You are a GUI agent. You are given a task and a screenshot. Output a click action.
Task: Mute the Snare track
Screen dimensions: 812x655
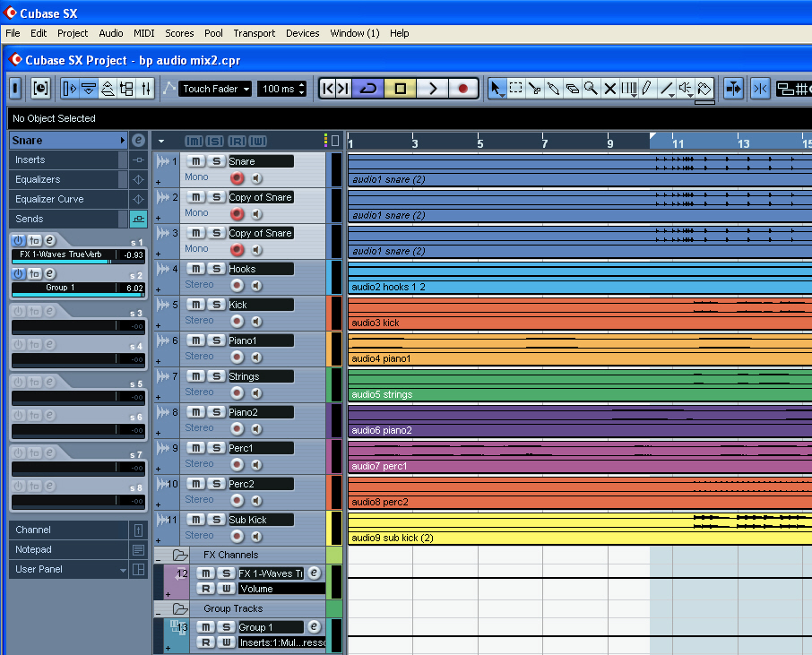point(195,161)
